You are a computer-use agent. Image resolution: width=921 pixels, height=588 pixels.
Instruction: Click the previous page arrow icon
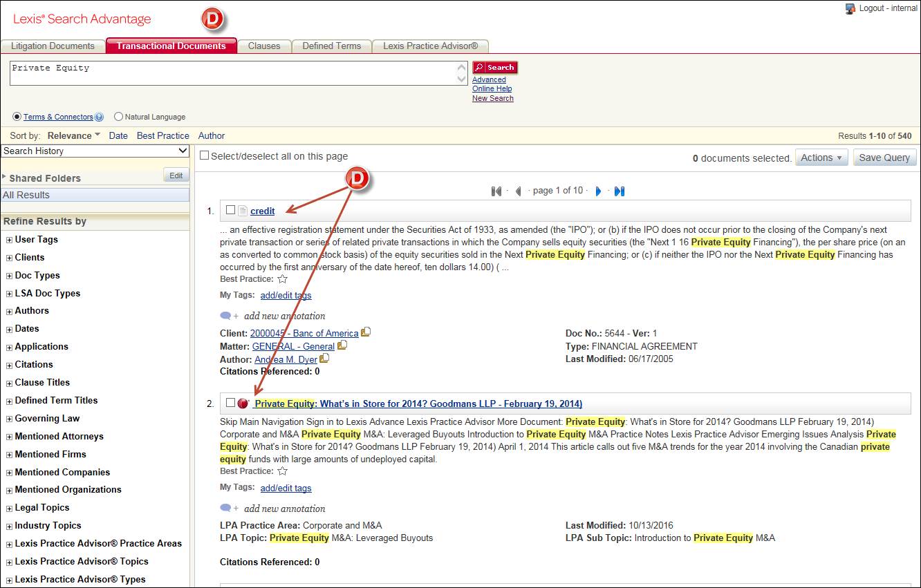tap(518, 191)
